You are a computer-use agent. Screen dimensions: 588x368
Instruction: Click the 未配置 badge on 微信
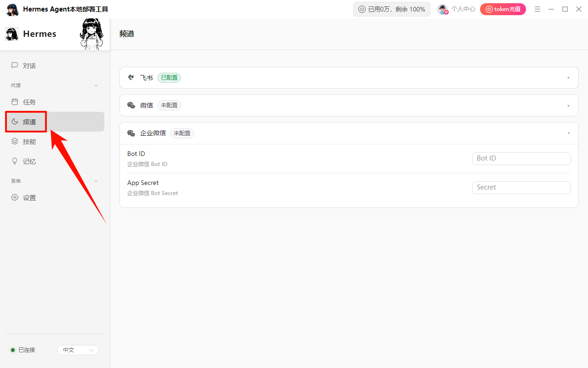pyautogui.click(x=169, y=105)
